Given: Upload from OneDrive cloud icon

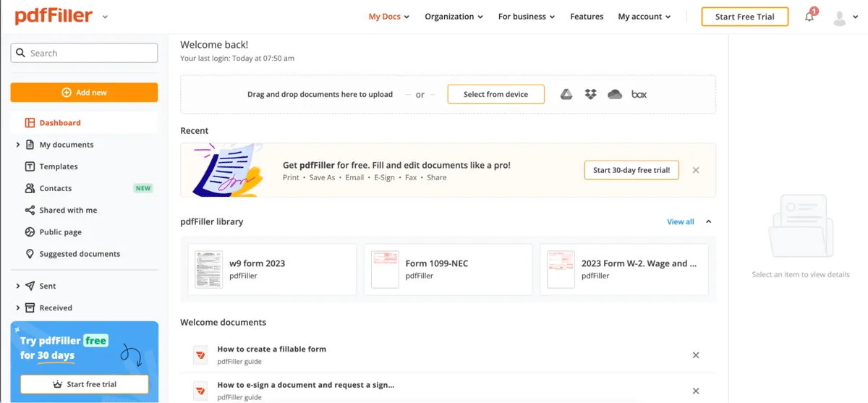Looking at the screenshot, I should click(x=615, y=94).
